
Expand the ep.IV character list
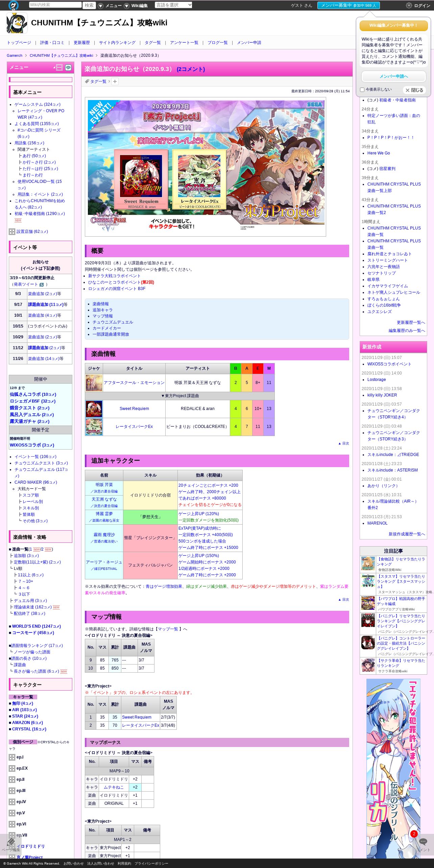pos(12,802)
